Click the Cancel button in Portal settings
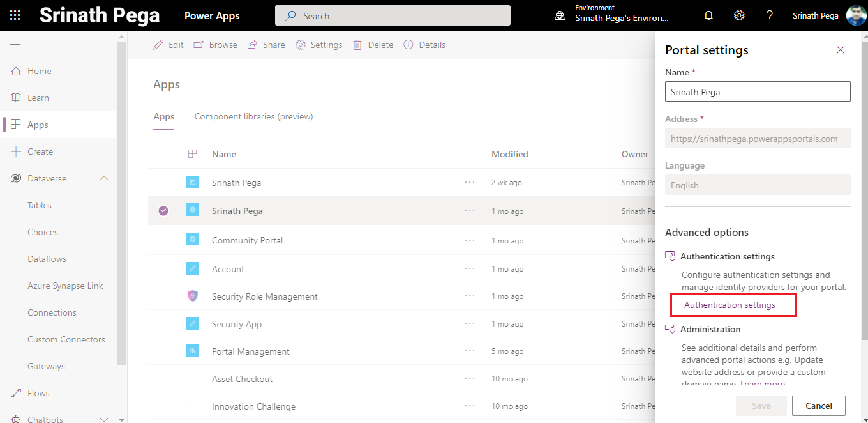 [x=818, y=406]
